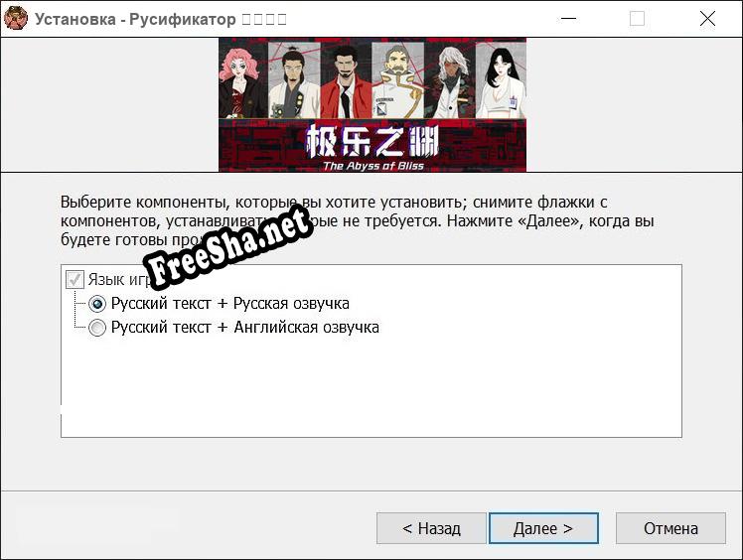Click the bearded white-haired man portrait
743x560 pixels.
(396, 81)
